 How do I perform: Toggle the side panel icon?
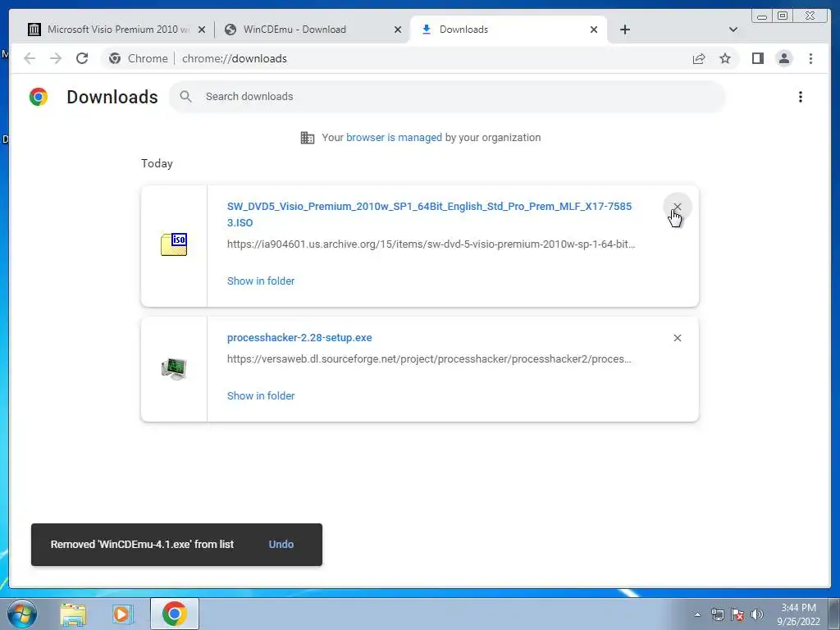757,58
